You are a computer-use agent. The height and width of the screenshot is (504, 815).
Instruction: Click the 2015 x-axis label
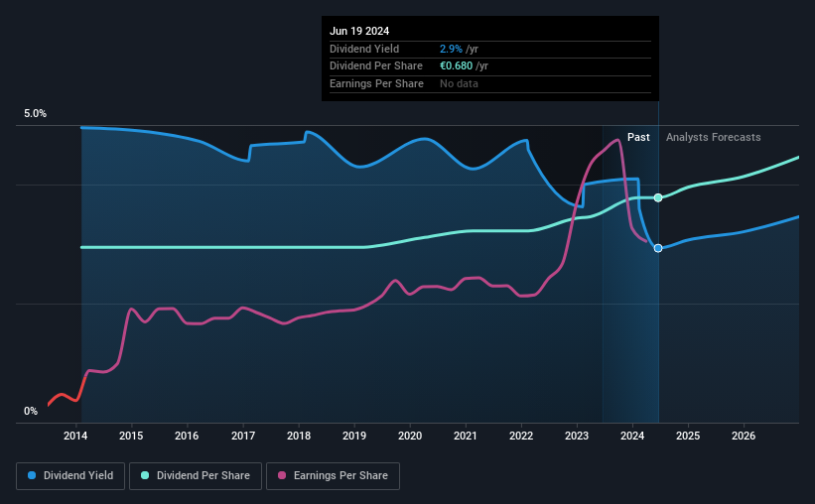tap(131, 436)
